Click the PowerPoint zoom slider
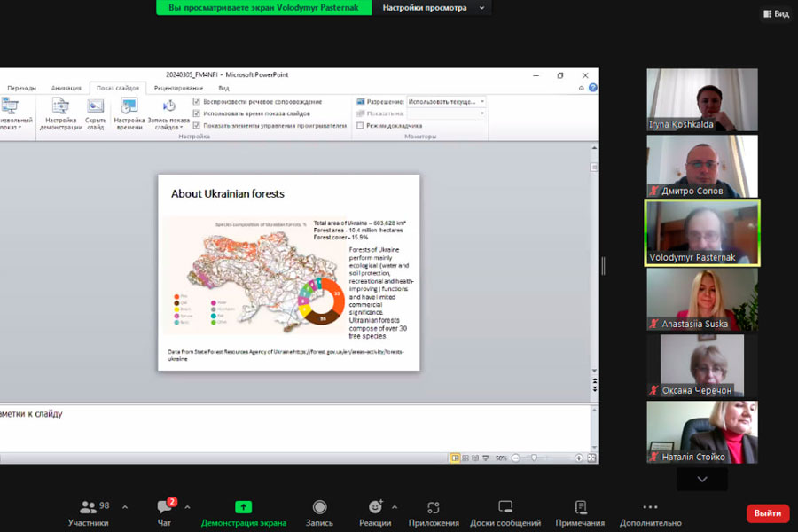This screenshot has width=798, height=532. (534, 458)
